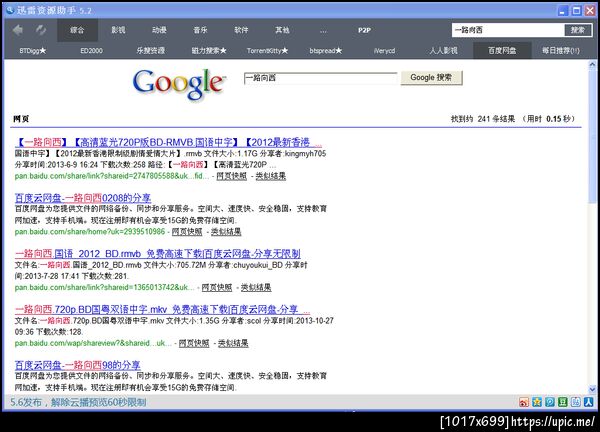Click the 网页 results heading
This screenshot has height=432, width=600.
click(21, 119)
